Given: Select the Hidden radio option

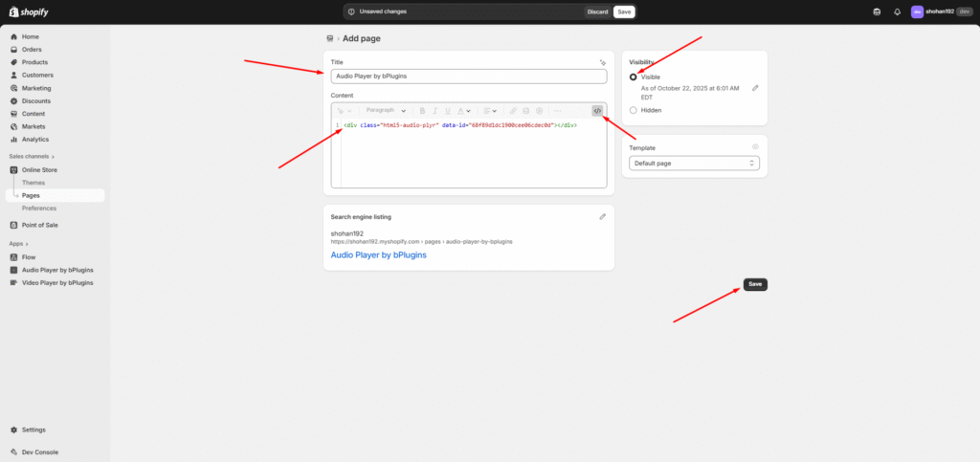Looking at the screenshot, I should tap(633, 110).
